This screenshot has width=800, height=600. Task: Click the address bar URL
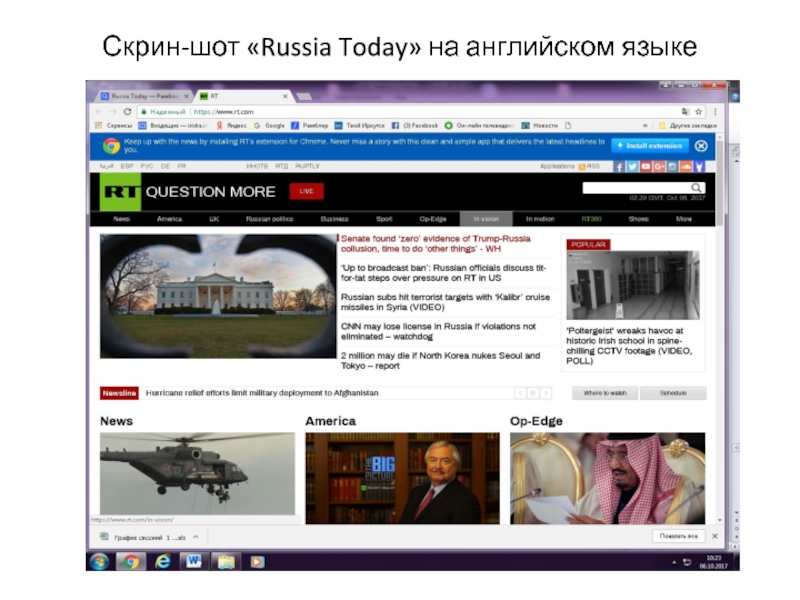(x=224, y=112)
